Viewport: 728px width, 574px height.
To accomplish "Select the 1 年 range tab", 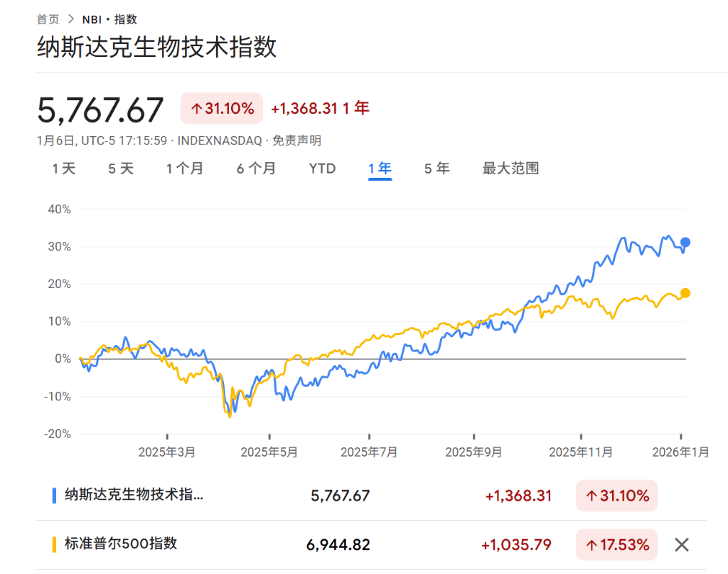I will tap(380, 169).
